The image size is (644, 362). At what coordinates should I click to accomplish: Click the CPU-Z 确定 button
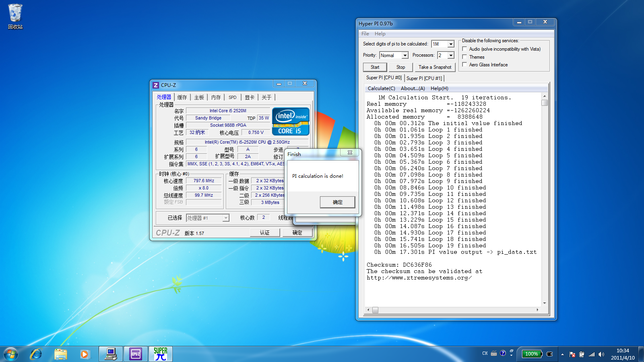(x=297, y=232)
